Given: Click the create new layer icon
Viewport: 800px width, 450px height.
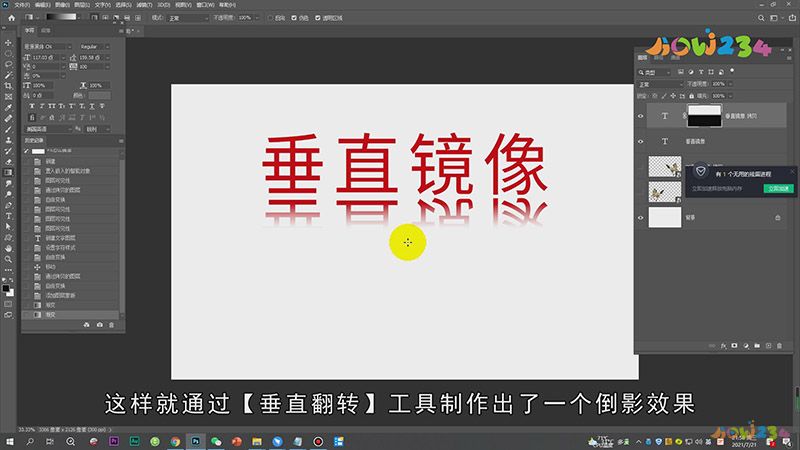Looking at the screenshot, I should [x=768, y=346].
